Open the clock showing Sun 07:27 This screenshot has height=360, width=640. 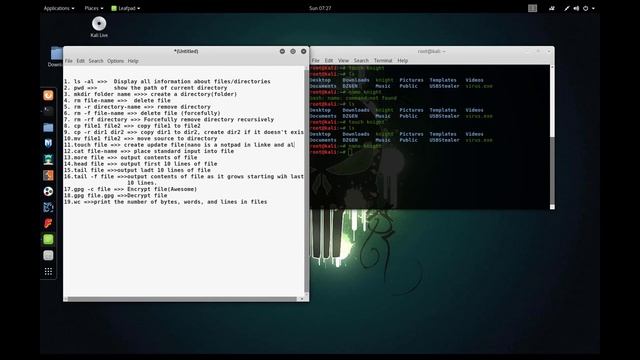click(x=320, y=8)
